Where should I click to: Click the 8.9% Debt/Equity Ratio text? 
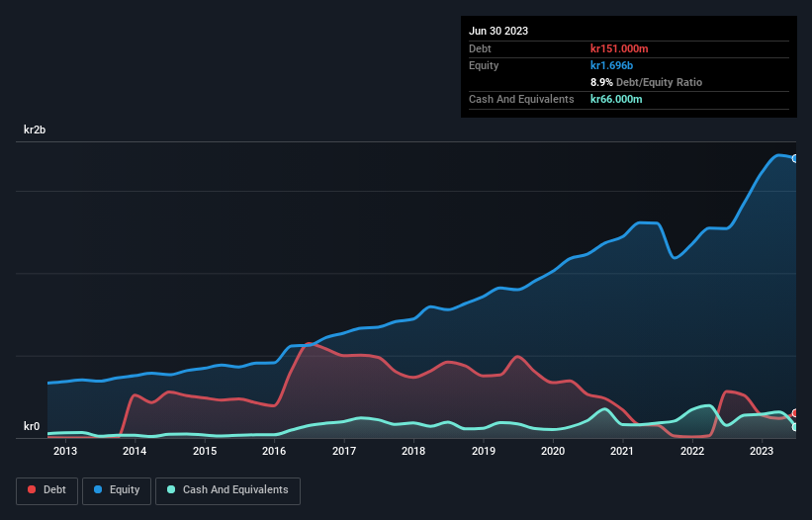point(646,82)
